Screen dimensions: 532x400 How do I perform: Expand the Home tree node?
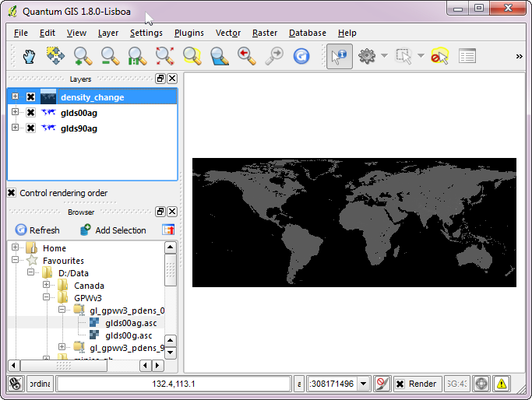(x=15, y=247)
